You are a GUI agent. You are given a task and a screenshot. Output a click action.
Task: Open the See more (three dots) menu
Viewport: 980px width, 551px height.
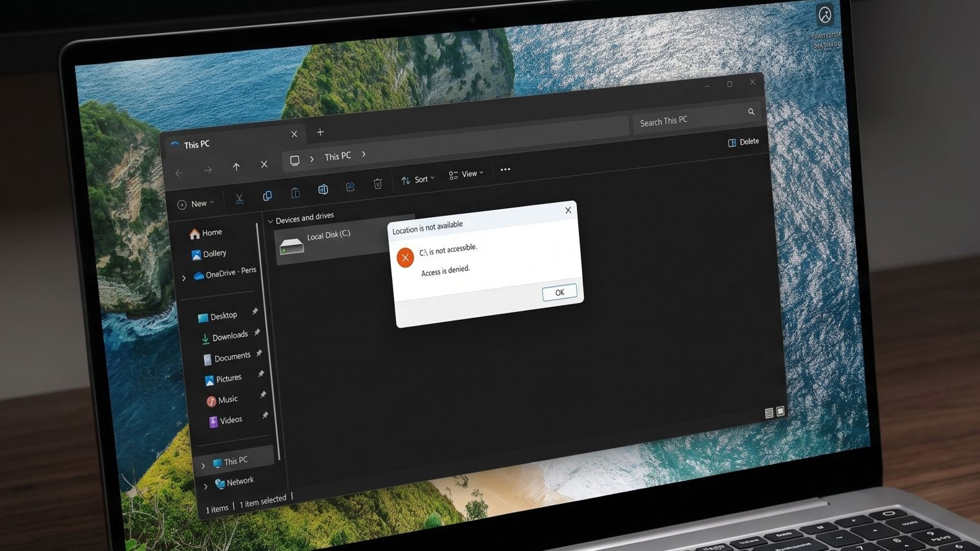click(x=505, y=170)
